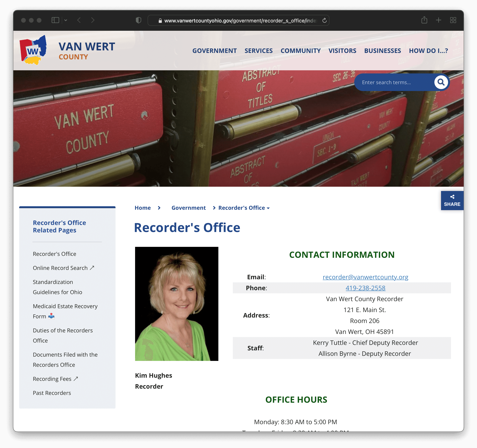Screen dimensions: 477x448
Task: Open the GOVERNMENT navigation menu
Action: coord(214,51)
